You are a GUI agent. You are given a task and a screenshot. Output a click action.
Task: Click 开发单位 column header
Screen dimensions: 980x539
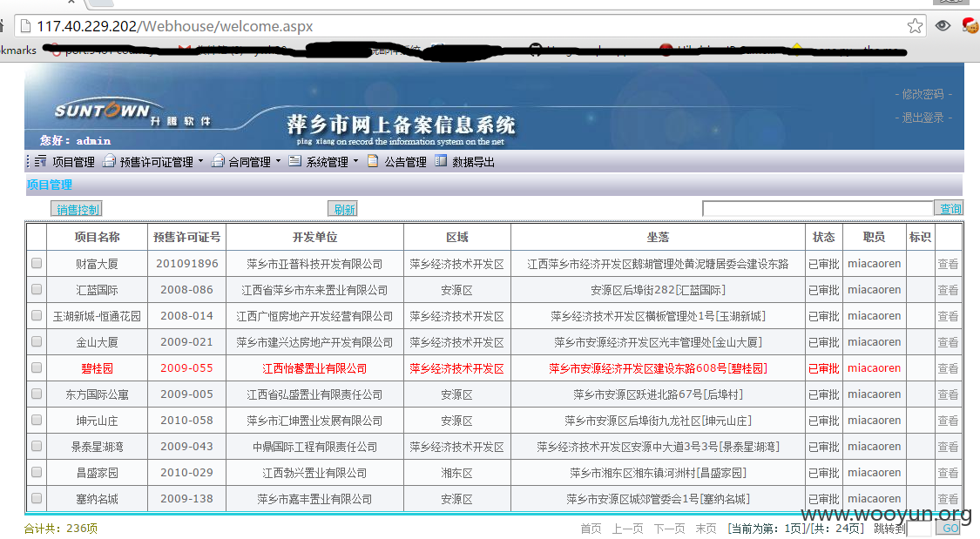pyautogui.click(x=315, y=238)
